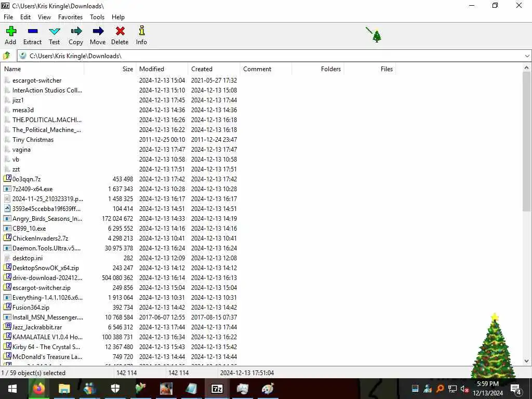The image size is (532, 399).
Task: Run the Test archive tool
Action: (x=54, y=35)
